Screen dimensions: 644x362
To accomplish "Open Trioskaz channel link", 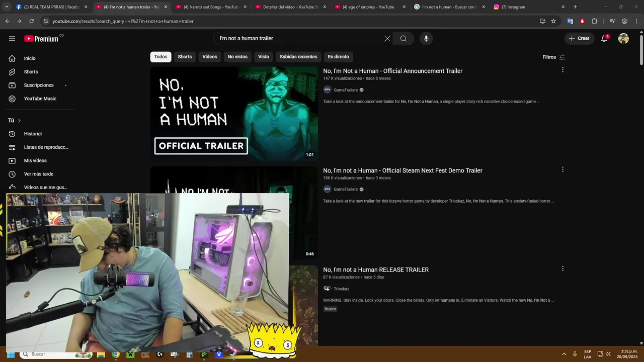I will click(341, 289).
